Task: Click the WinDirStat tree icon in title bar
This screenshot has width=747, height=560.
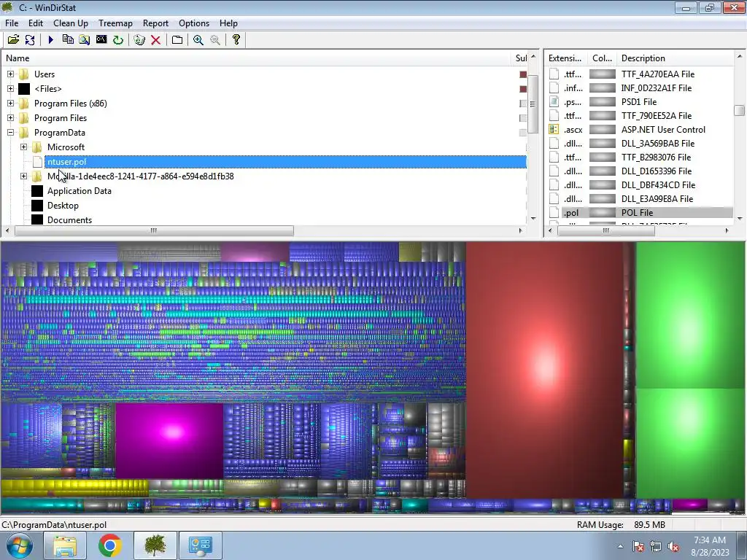Action: pos(7,7)
